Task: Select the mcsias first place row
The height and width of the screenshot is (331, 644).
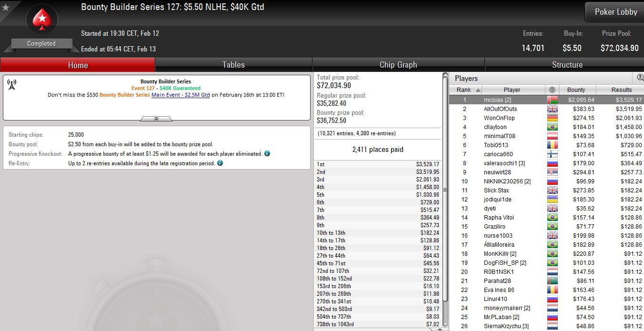Action: pyautogui.click(x=546, y=100)
